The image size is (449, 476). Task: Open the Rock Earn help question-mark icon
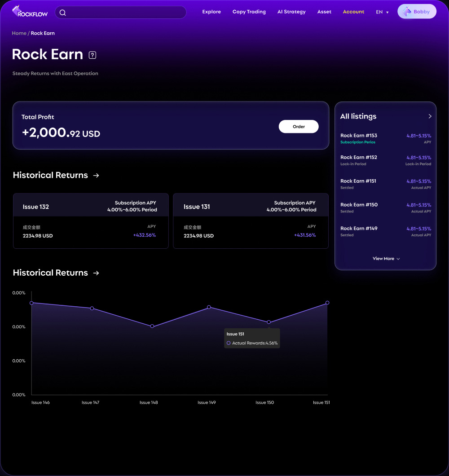92,55
